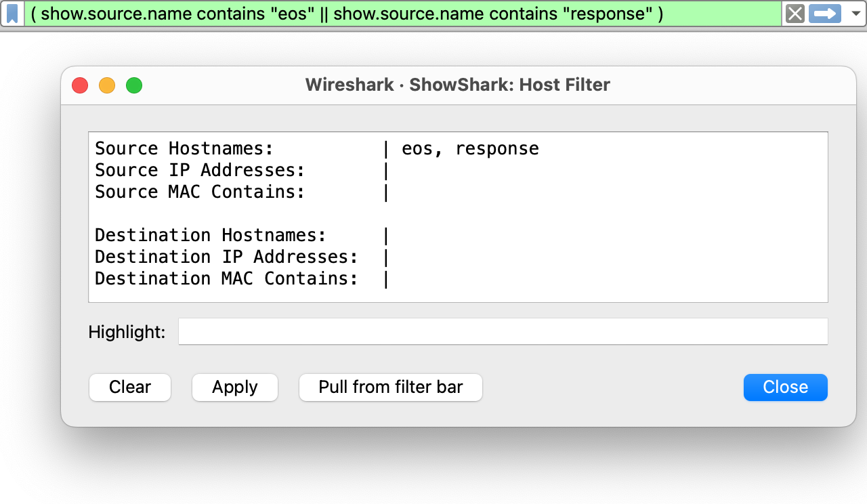Viewport: 867px width, 504px height.
Task: Click the ShowShark Host Filter title bar
Action: tap(457, 85)
